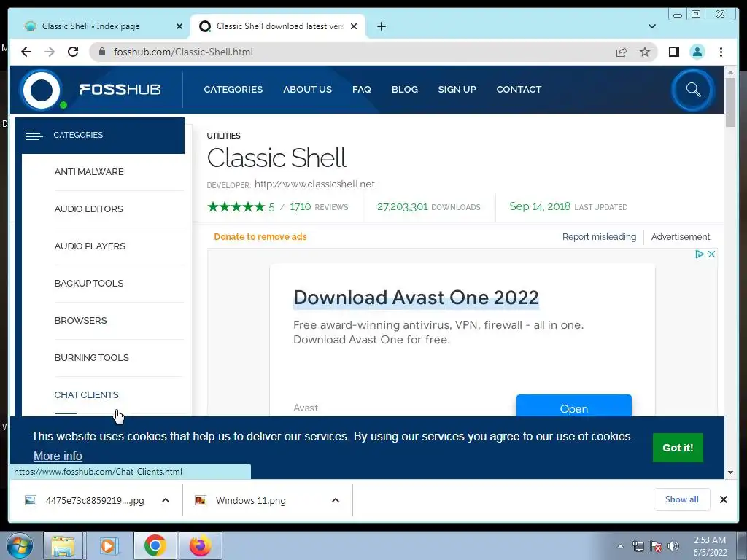This screenshot has width=747, height=560.
Task: Click the Windows Start orb
Action: [x=20, y=545]
